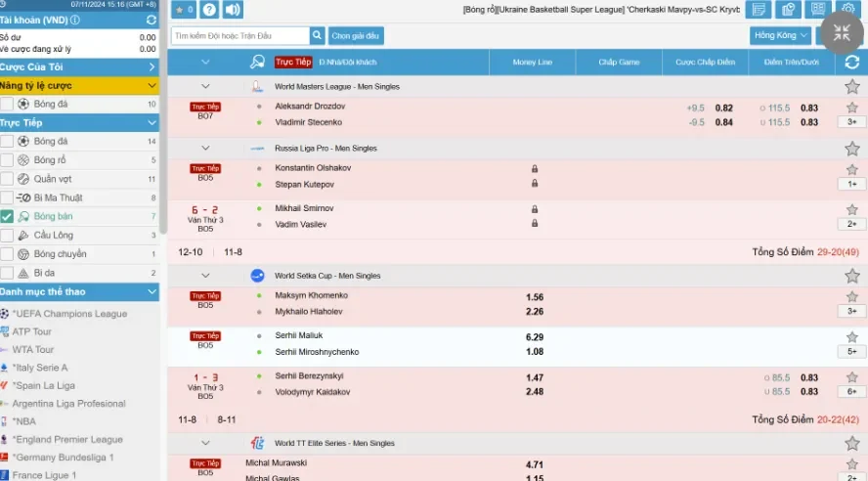Open the Hồng Kông odds dropdown
Viewport: 868px width, 481px height.
[x=781, y=35]
